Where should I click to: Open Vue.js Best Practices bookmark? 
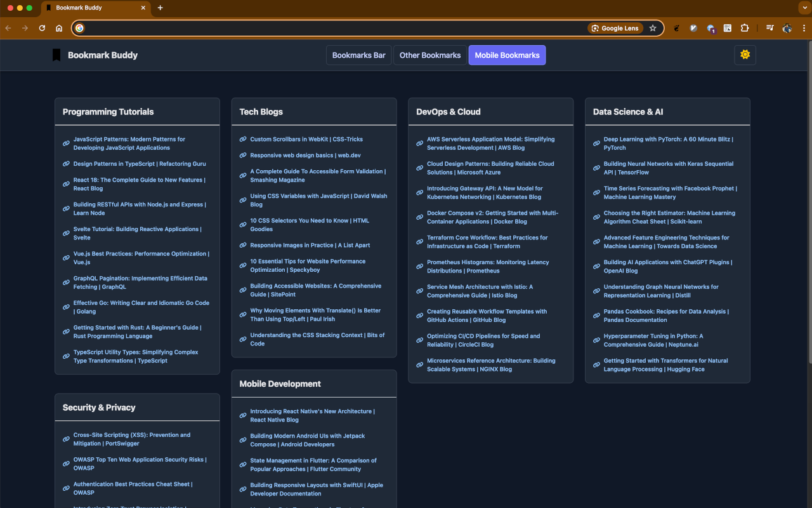(141, 258)
